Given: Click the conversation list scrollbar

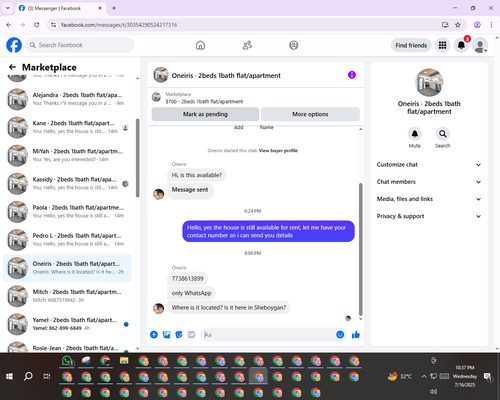Looking at the screenshot, I should [138, 158].
